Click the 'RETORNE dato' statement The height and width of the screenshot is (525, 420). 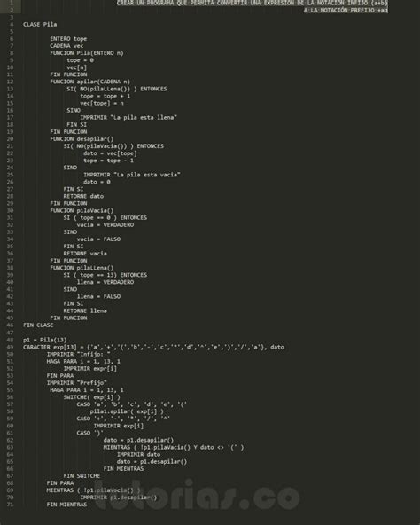[x=83, y=196]
